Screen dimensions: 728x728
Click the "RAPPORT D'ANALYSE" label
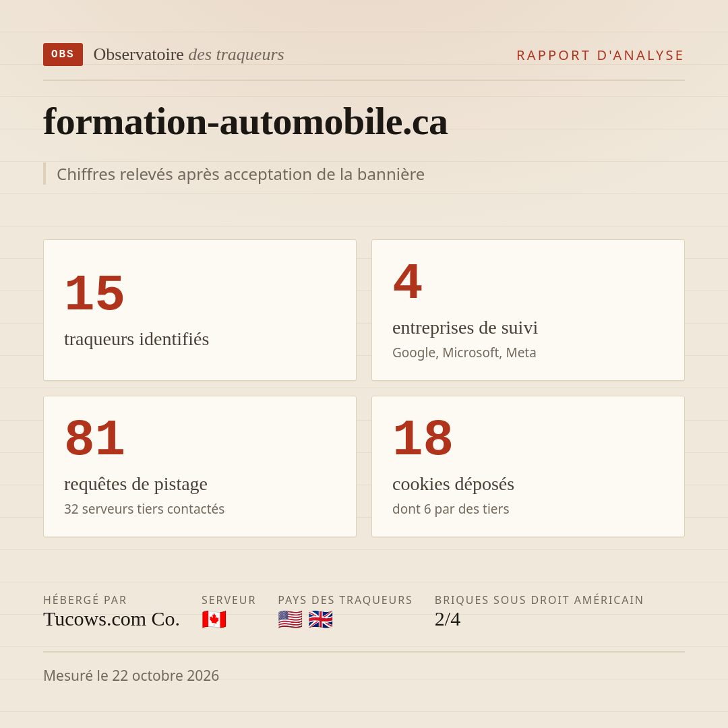point(601,55)
